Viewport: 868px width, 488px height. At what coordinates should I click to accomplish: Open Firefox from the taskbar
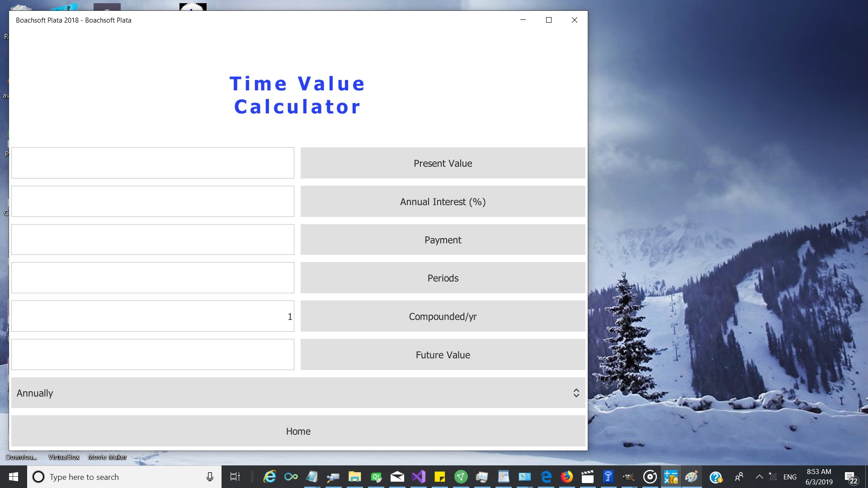point(566,477)
